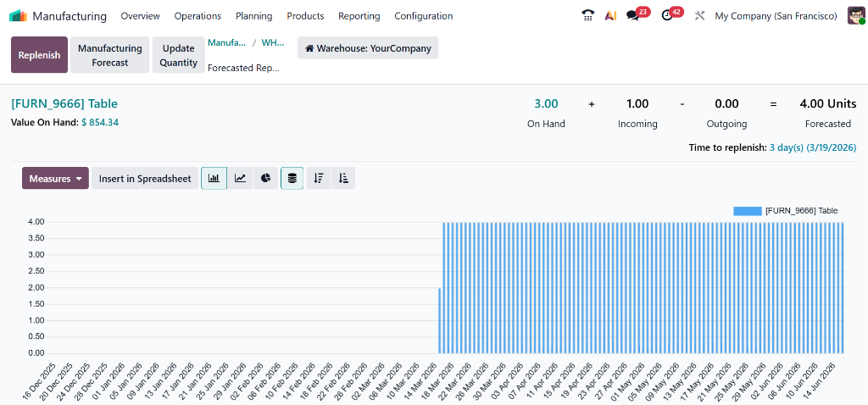This screenshot has width=868, height=405.
Task: Toggle stacked chart mode
Action: tap(292, 178)
